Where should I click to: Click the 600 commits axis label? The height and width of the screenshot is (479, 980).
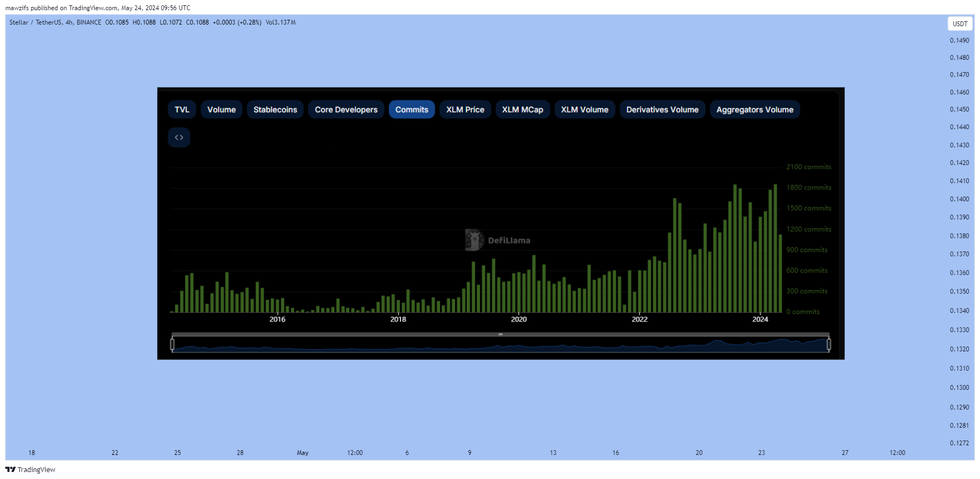(806, 270)
